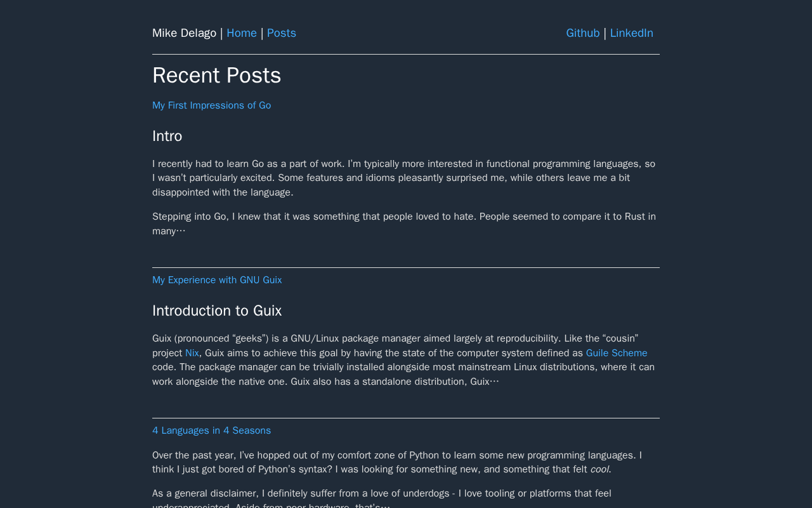Screen dimensions: 812x508
Task: Open the LinkedIn profile link
Action: (632, 33)
